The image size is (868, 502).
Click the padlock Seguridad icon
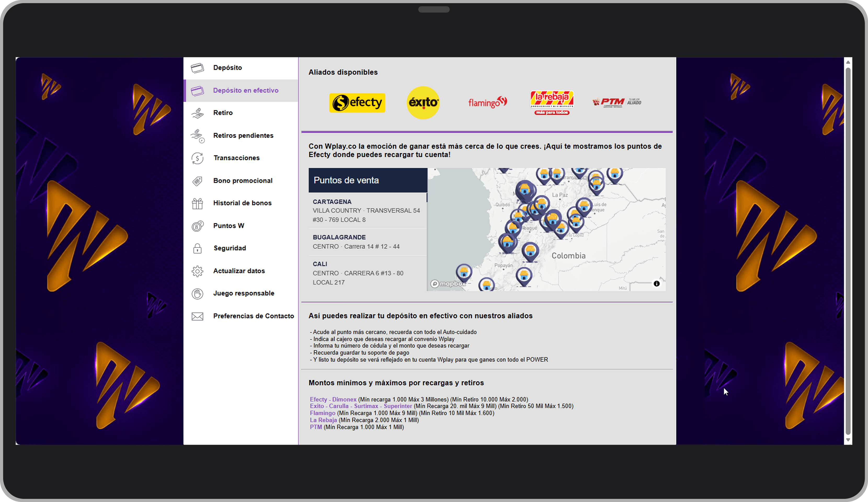[x=197, y=248]
